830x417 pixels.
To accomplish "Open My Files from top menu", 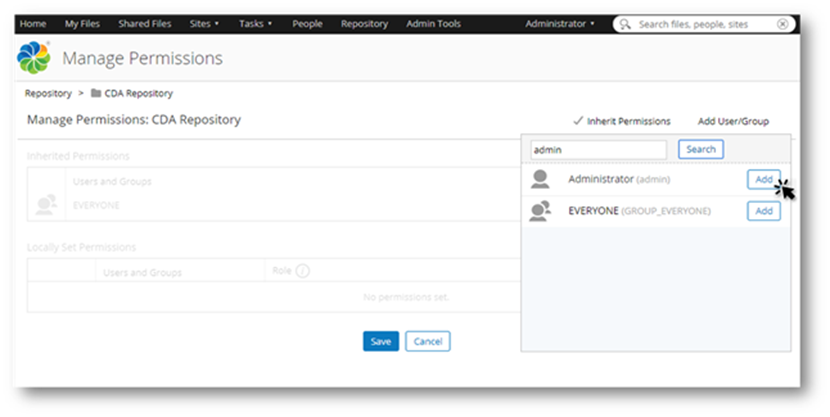I will tap(83, 24).
